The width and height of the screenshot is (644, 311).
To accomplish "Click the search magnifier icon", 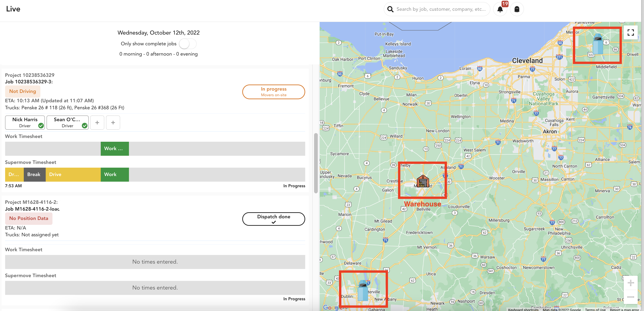I will [x=390, y=9].
